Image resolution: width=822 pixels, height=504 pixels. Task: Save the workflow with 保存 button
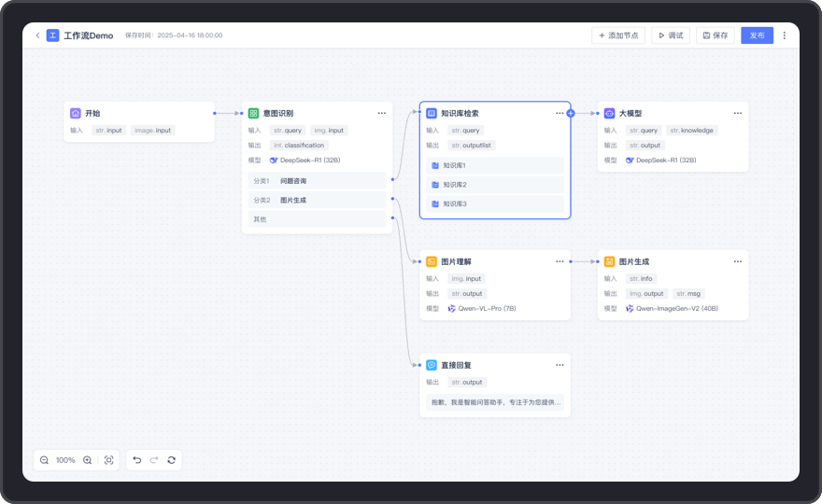coord(716,35)
